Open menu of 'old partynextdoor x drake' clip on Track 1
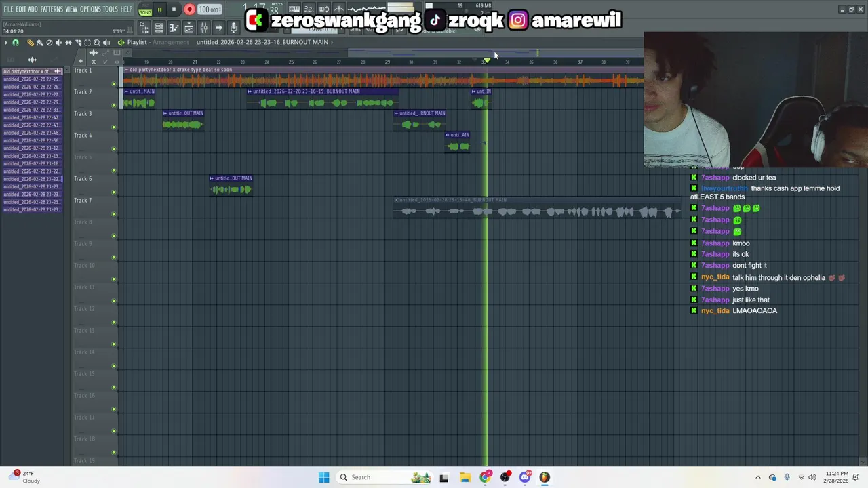Viewport: 868px width, 488px height. [x=126, y=70]
